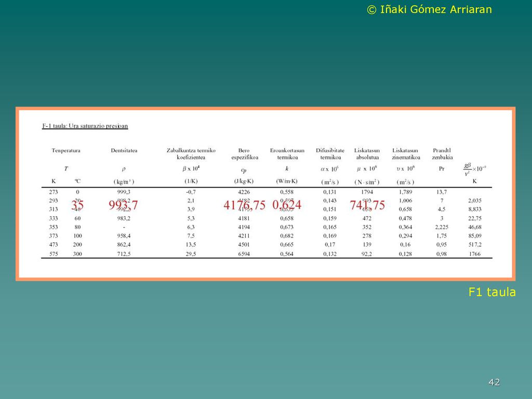Click the viscosity cell 472

tap(367, 218)
